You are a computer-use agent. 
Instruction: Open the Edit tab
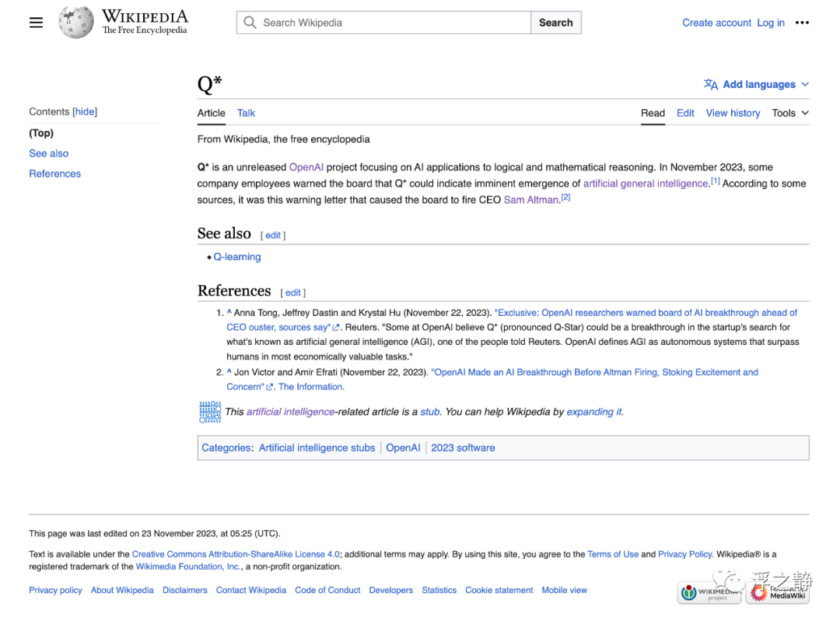[x=685, y=113]
